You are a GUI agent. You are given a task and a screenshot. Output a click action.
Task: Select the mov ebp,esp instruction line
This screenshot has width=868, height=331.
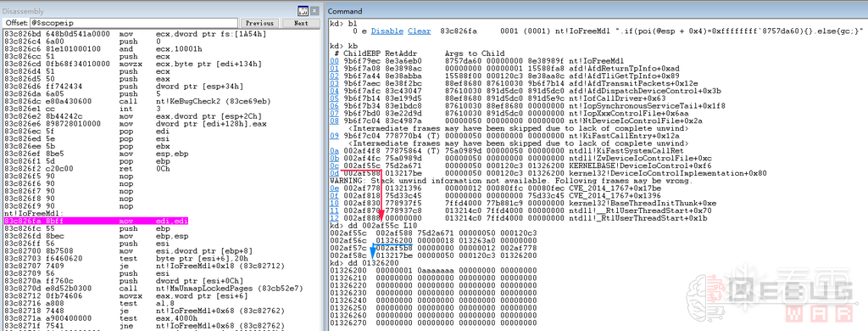pos(97,235)
